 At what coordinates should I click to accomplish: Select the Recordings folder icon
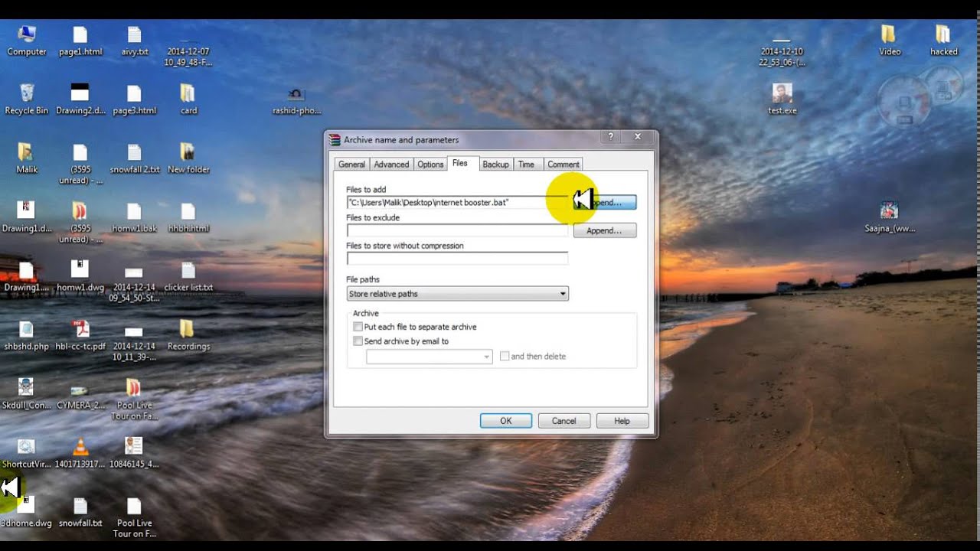tap(188, 335)
